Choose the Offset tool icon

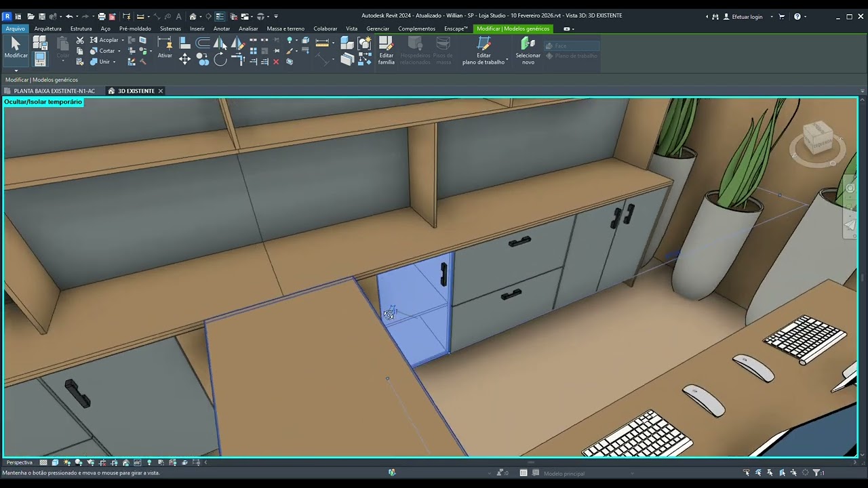tap(203, 43)
